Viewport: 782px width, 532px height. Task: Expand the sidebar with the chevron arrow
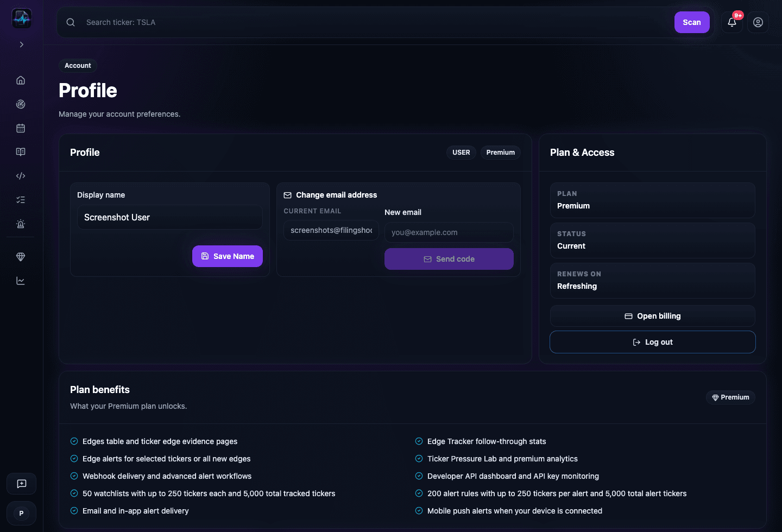pyautogui.click(x=22, y=45)
